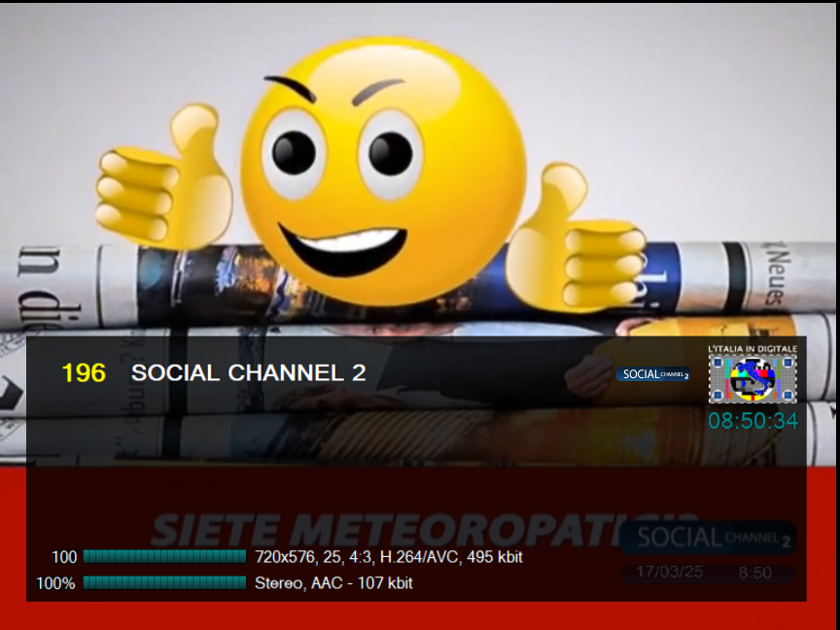The width and height of the screenshot is (840, 630).
Task: Click the video info text 720x576 H.264/AVC
Action: (388, 557)
